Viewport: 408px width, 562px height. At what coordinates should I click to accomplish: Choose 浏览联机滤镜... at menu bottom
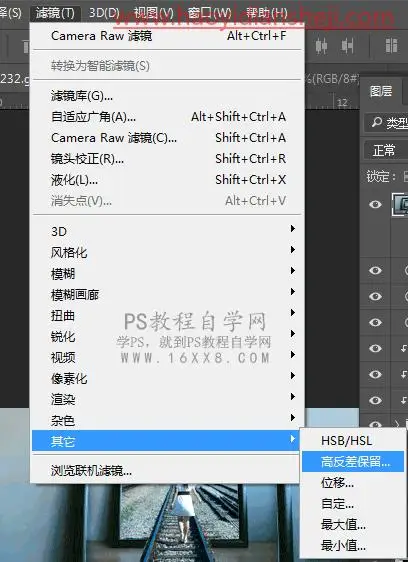(x=166, y=470)
